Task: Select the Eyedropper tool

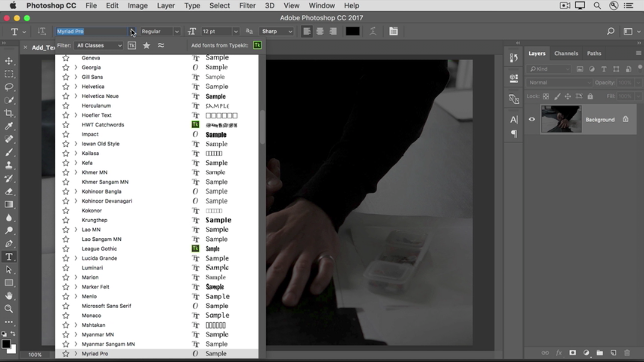Action: click(x=9, y=126)
